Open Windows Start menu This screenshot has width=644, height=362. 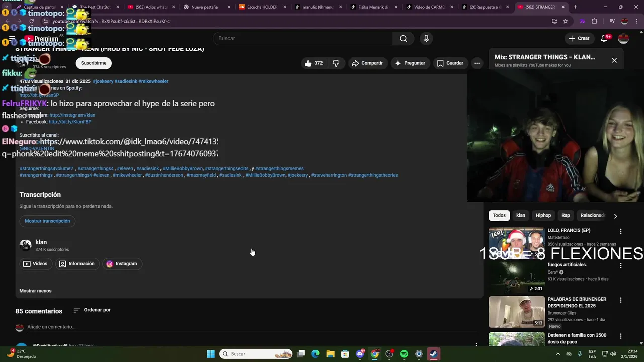(x=211, y=354)
